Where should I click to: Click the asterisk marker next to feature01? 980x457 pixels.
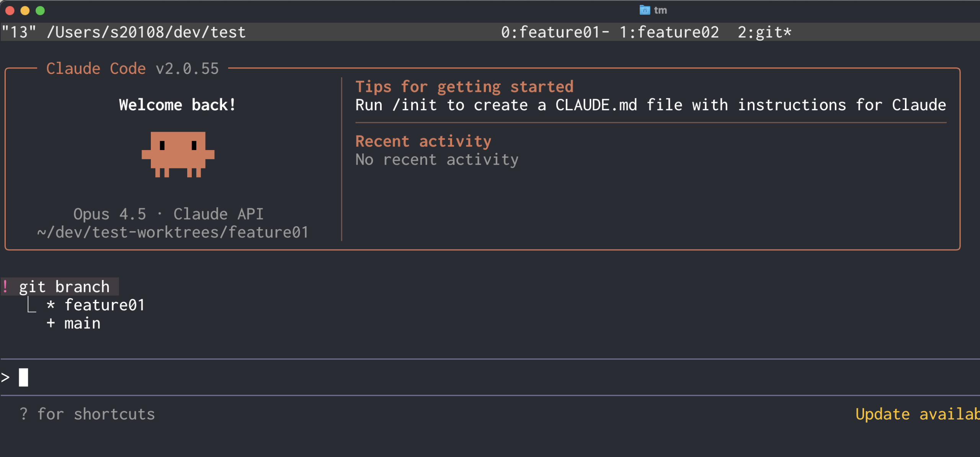tap(50, 305)
